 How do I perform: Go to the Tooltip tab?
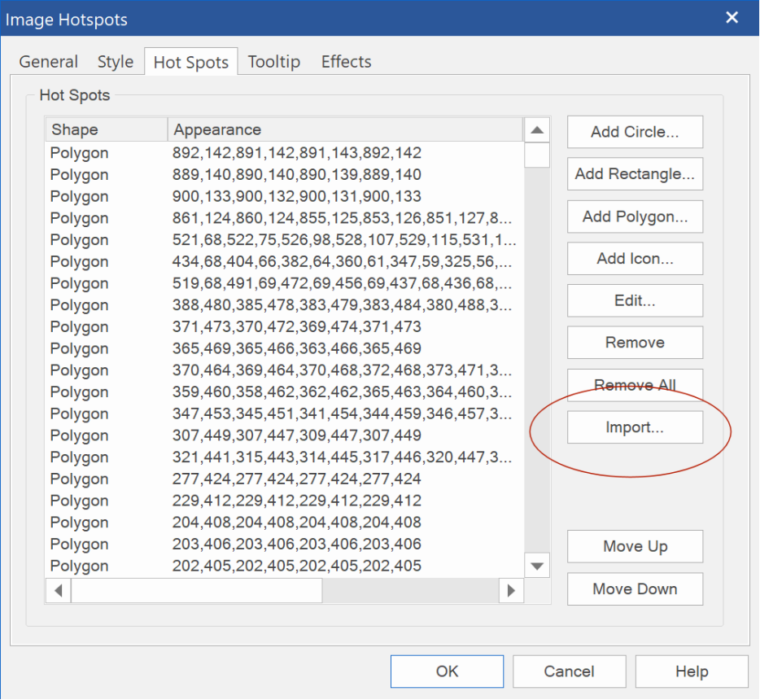click(x=274, y=62)
